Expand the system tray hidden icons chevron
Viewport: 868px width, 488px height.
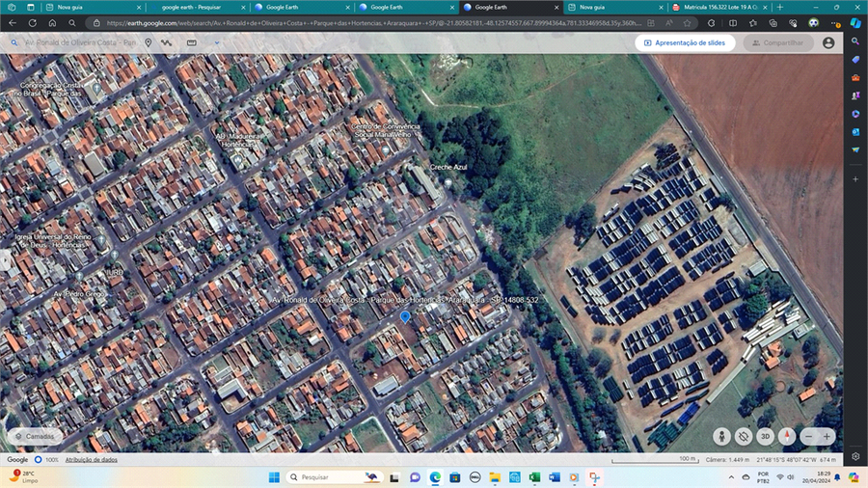point(730,477)
